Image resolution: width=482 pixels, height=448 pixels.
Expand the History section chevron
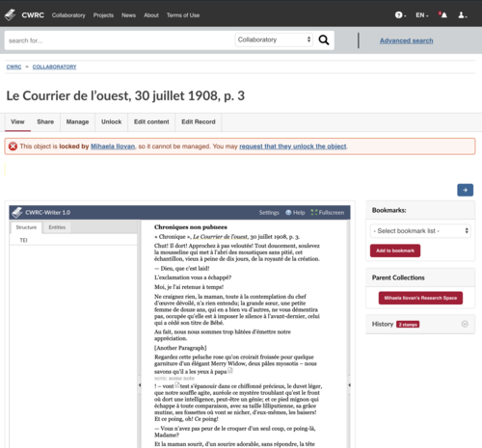465,324
